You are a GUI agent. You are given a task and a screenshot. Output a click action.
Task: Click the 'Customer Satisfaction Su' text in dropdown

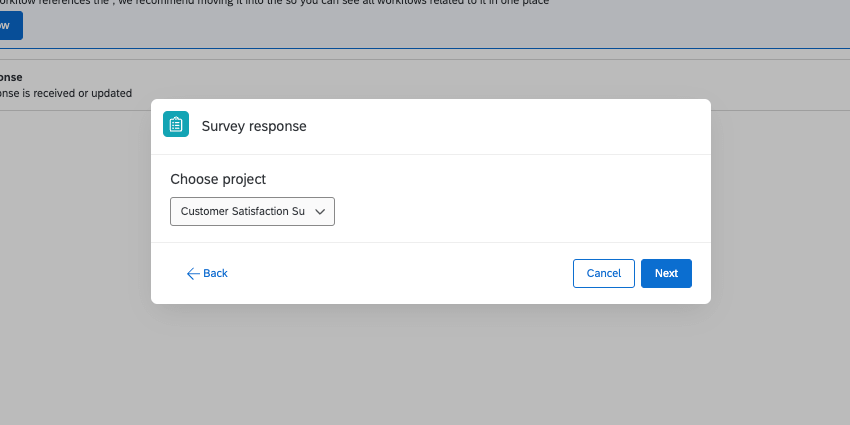[242, 212]
